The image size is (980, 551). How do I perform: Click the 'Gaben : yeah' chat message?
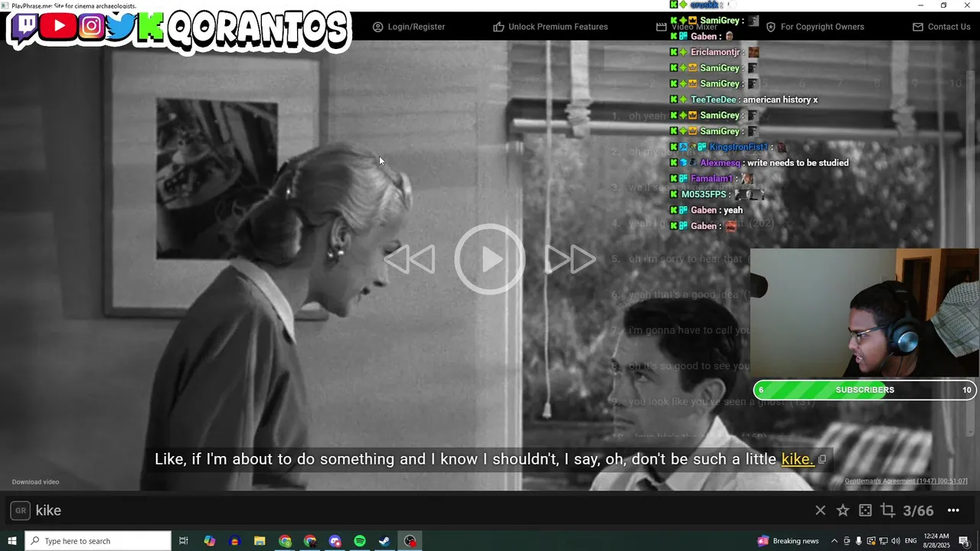pos(706,210)
